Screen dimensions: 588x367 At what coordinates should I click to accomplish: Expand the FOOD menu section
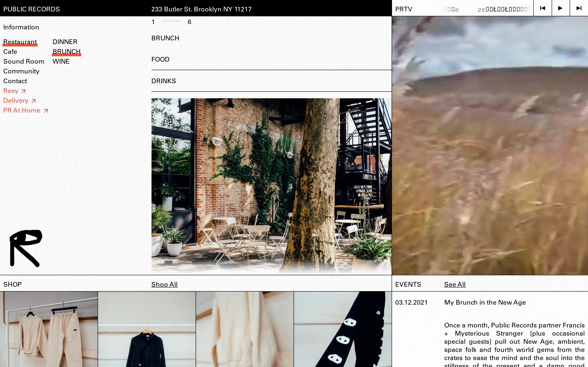[x=160, y=60]
